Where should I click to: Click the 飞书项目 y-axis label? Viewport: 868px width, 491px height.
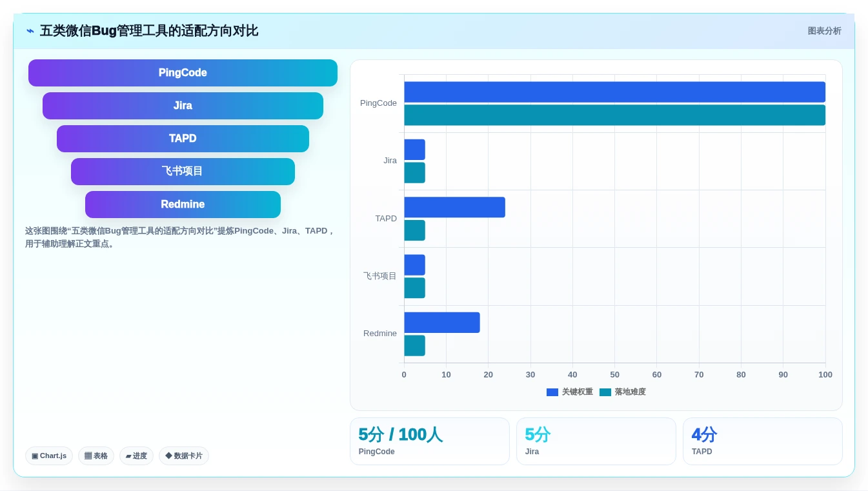(x=380, y=276)
